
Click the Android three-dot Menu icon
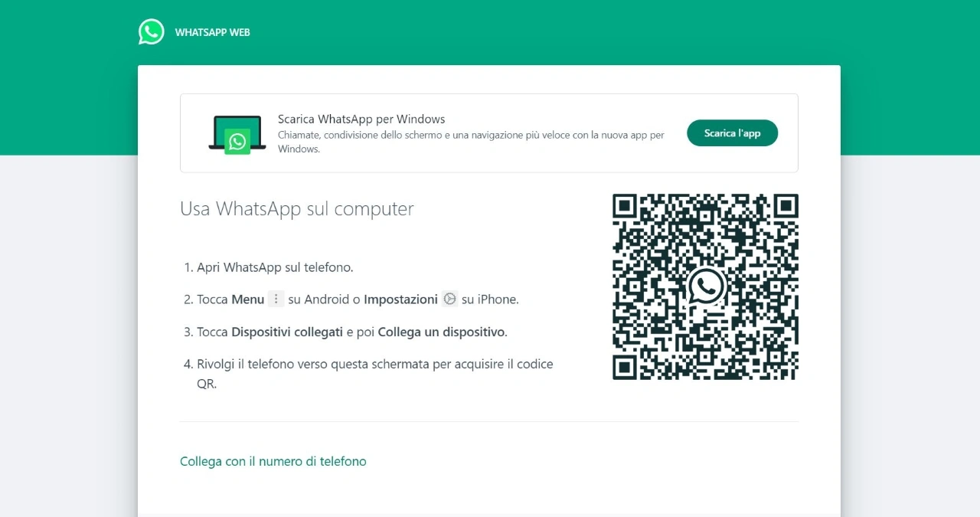click(276, 299)
